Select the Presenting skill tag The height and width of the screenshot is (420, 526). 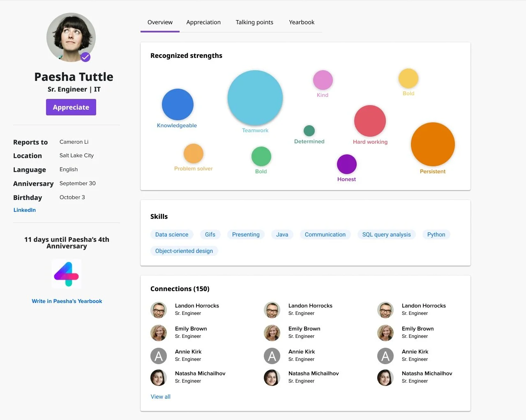point(246,234)
